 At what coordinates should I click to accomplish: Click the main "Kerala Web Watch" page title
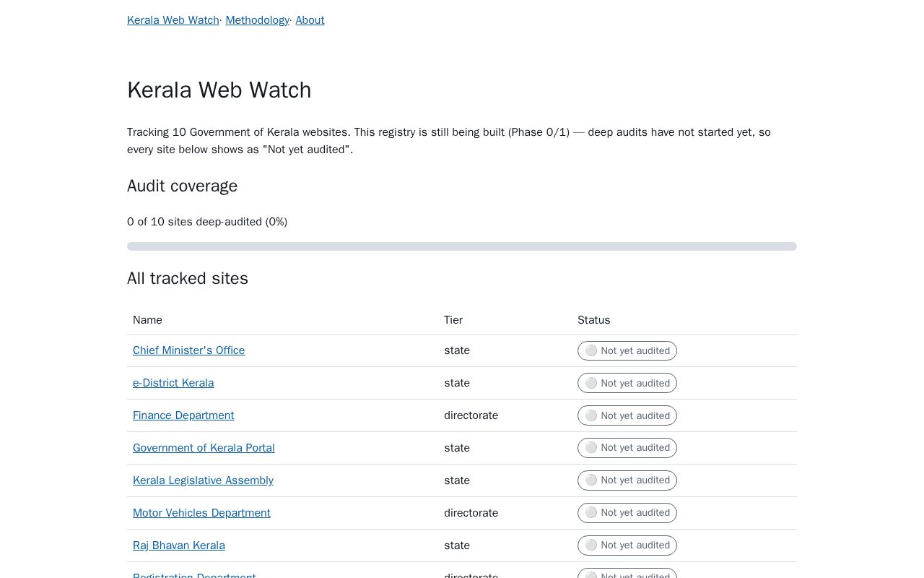(x=219, y=90)
